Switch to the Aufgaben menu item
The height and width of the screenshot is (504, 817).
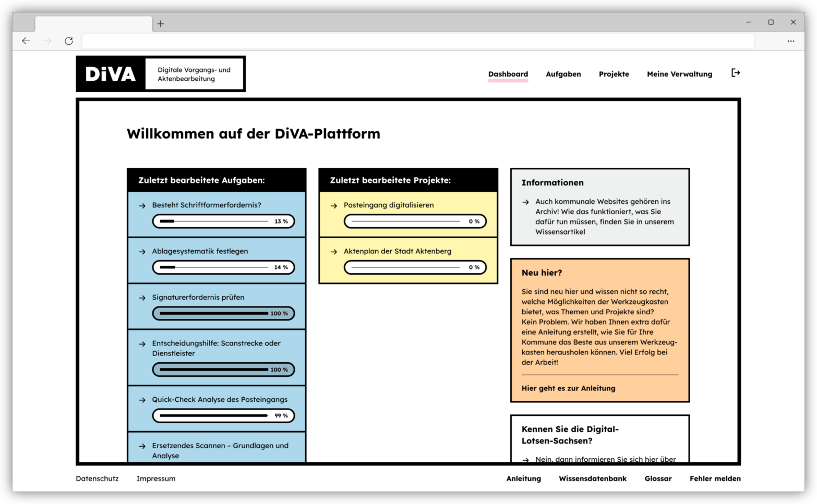(563, 74)
